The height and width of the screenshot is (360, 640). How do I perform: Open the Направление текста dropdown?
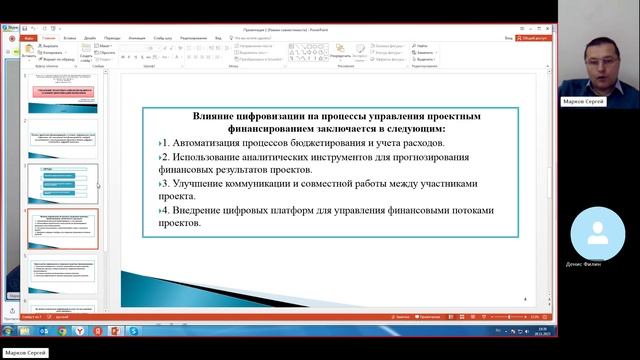253,46
